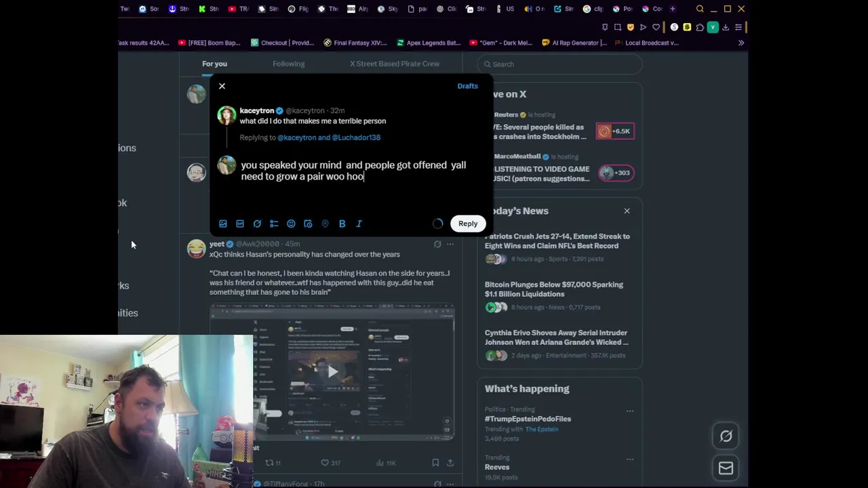This screenshot has height=488, width=868.
Task: Add image media to the reply
Action: pyautogui.click(x=223, y=224)
